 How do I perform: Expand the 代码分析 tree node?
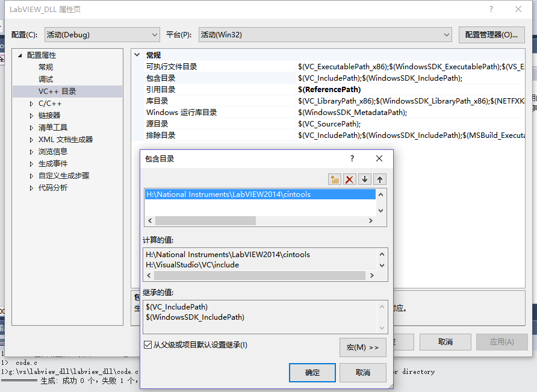tap(31, 188)
